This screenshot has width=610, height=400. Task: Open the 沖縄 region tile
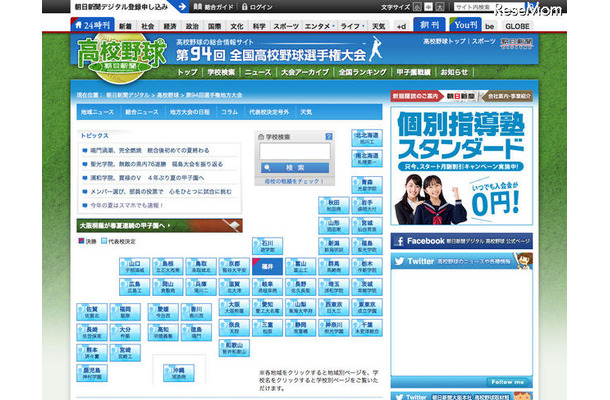coord(179,373)
